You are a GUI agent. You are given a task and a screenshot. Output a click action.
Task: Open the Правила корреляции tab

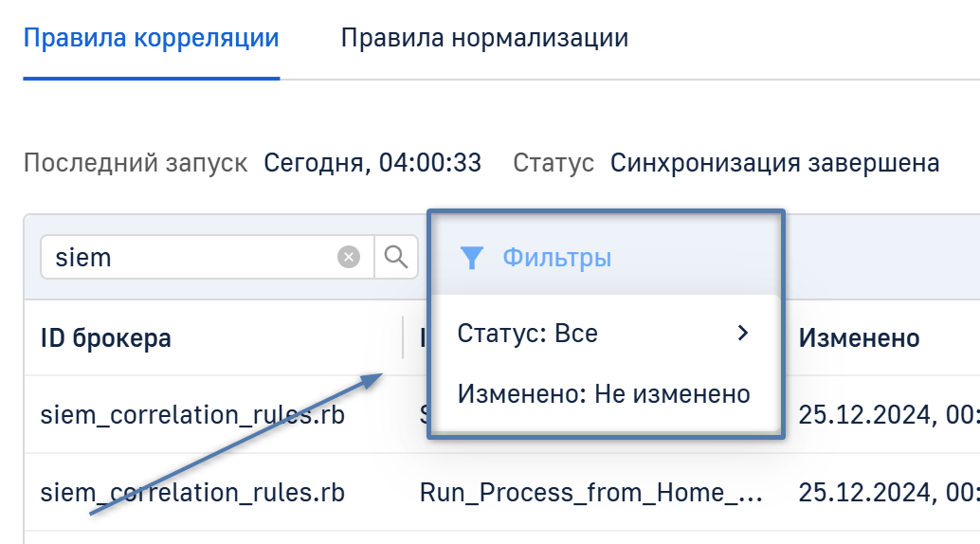pos(151,39)
